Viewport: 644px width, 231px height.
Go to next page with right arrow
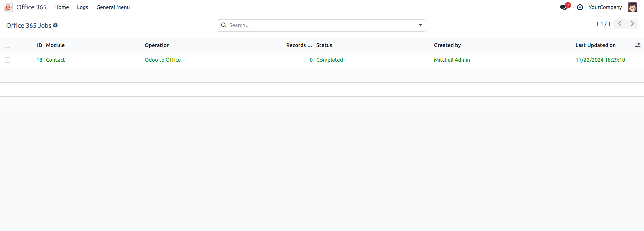[x=632, y=24]
